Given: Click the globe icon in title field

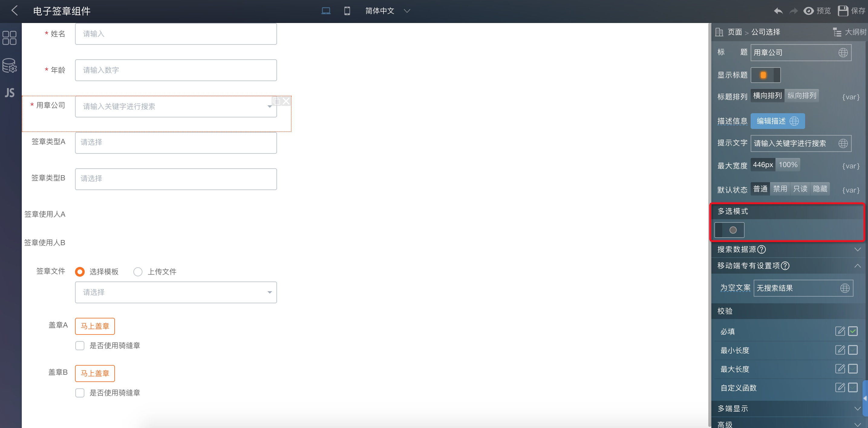Looking at the screenshot, I should point(843,53).
